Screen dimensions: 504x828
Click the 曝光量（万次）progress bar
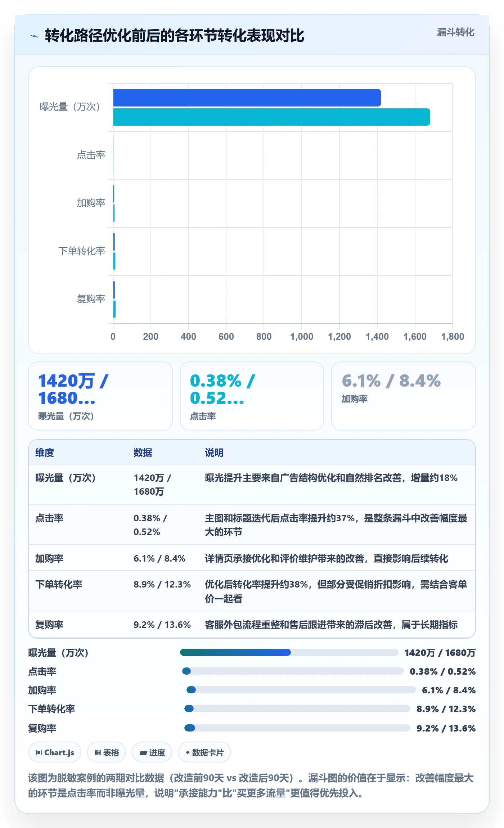[289, 652]
